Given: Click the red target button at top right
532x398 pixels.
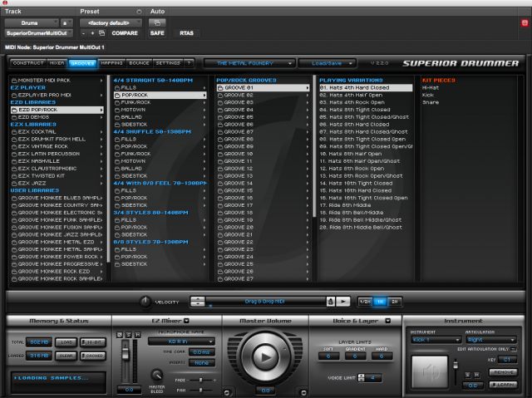Looking at the screenshot, I should 525,22.
